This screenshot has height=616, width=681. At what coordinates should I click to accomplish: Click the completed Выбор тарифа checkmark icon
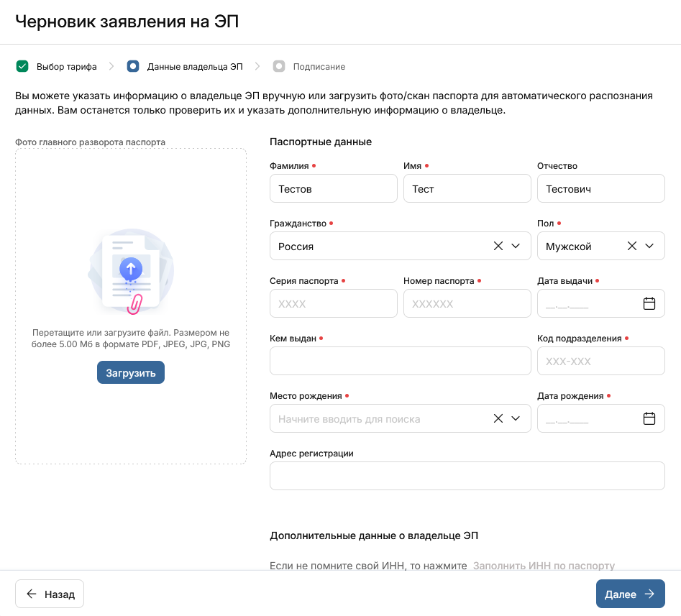click(x=22, y=67)
